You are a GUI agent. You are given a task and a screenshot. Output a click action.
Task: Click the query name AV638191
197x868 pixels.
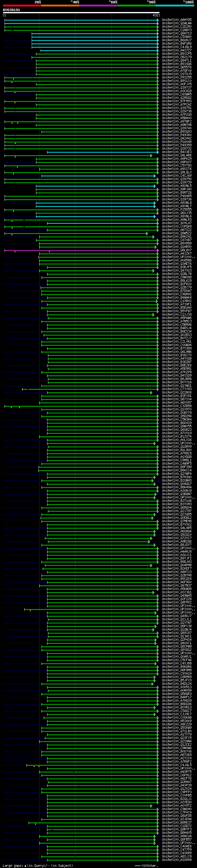click(11, 10)
